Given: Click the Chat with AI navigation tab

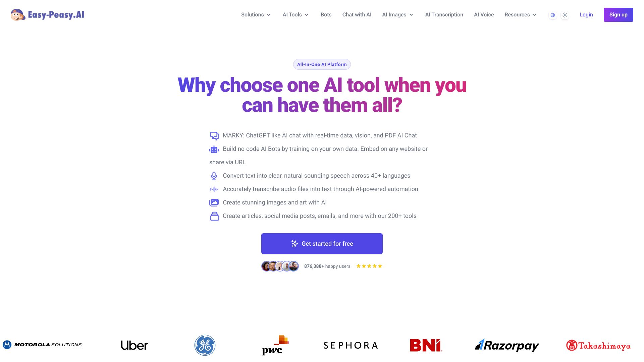Looking at the screenshot, I should coord(357,15).
